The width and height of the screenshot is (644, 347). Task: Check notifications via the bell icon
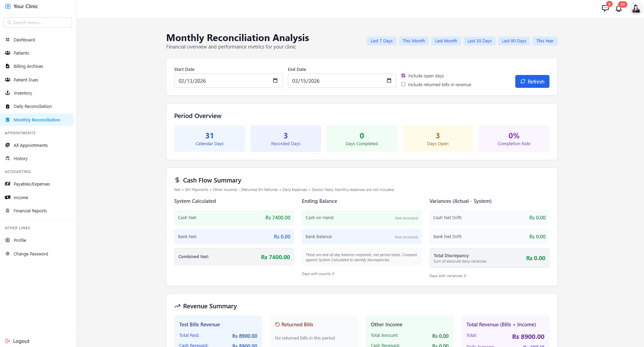pos(618,9)
